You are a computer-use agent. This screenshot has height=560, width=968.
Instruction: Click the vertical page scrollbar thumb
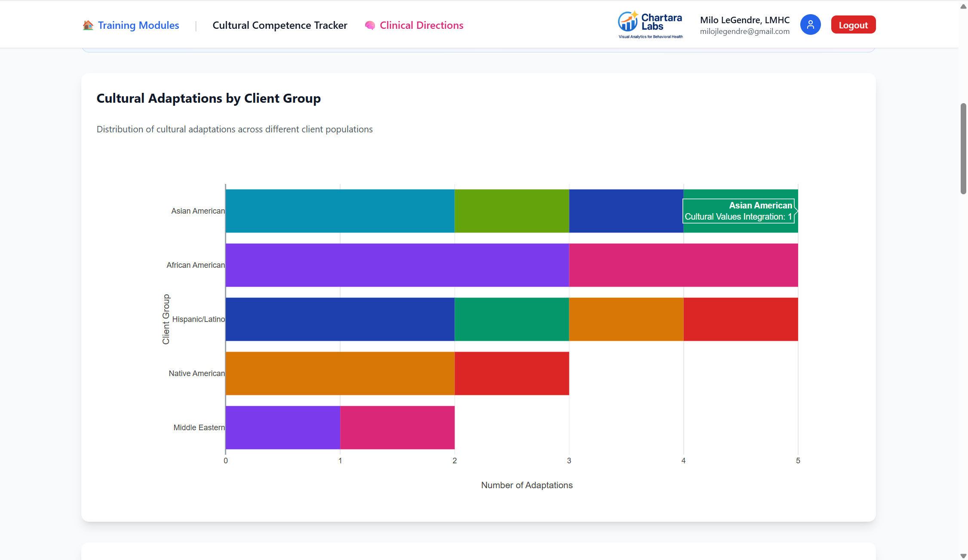[x=963, y=148]
